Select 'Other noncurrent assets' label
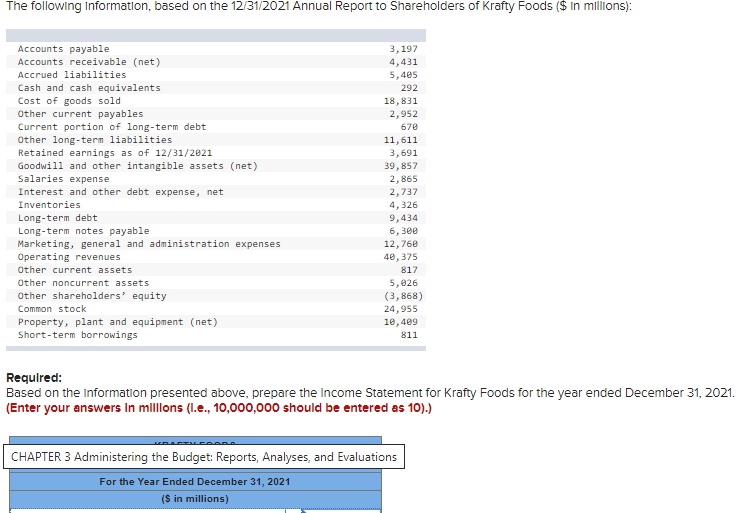 click(83, 283)
